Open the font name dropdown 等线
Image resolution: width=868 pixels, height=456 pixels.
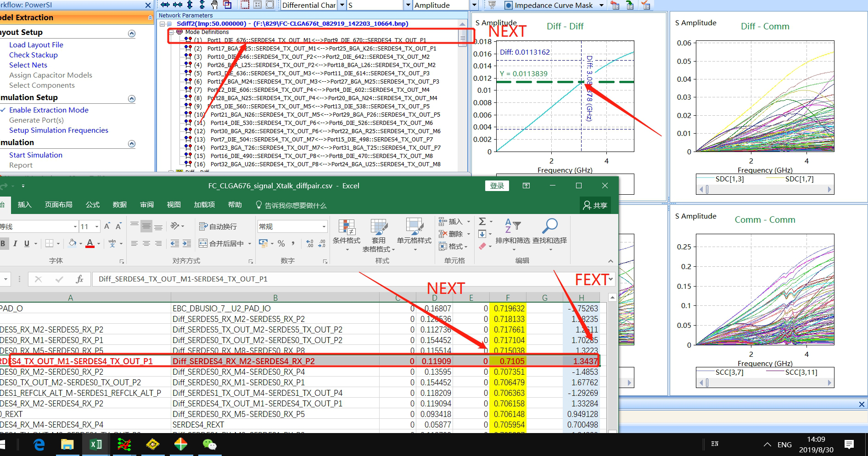[75, 226]
